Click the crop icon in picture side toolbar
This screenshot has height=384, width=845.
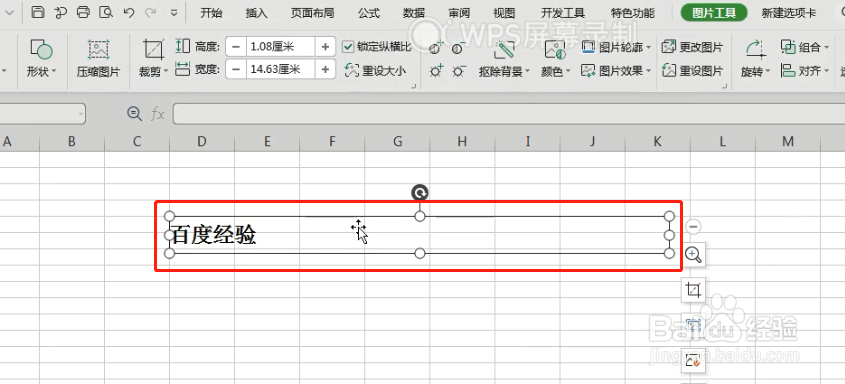tap(693, 291)
